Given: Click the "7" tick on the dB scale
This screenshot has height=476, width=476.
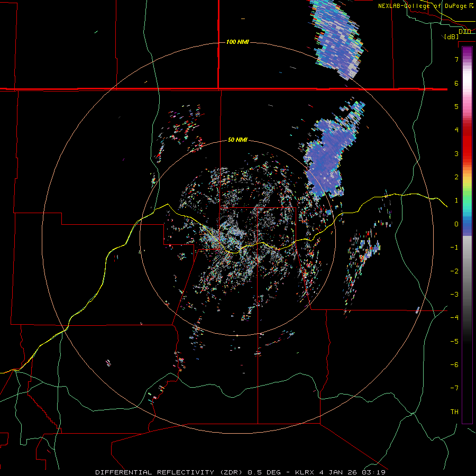Looking at the screenshot, I should [456, 59].
